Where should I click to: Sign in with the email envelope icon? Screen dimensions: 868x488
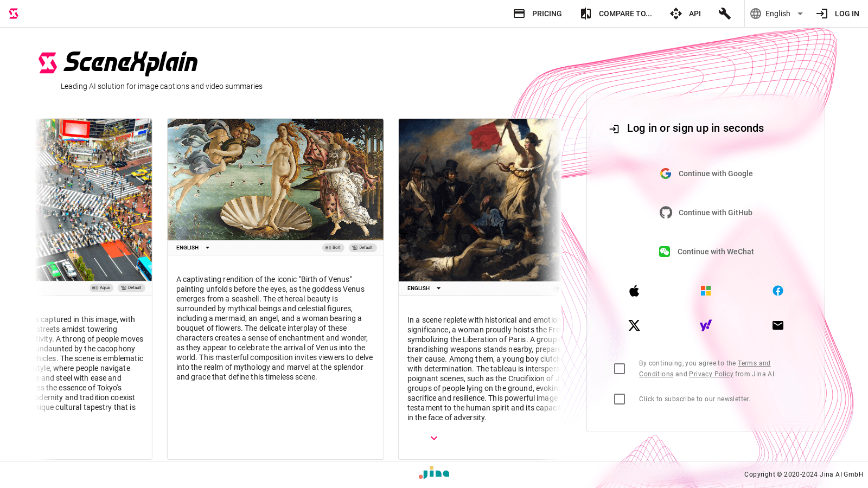778,325
